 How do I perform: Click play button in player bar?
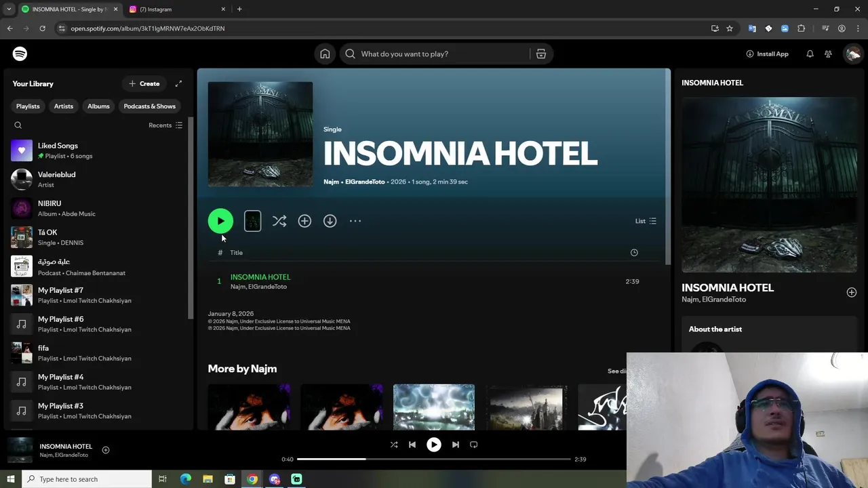(434, 445)
